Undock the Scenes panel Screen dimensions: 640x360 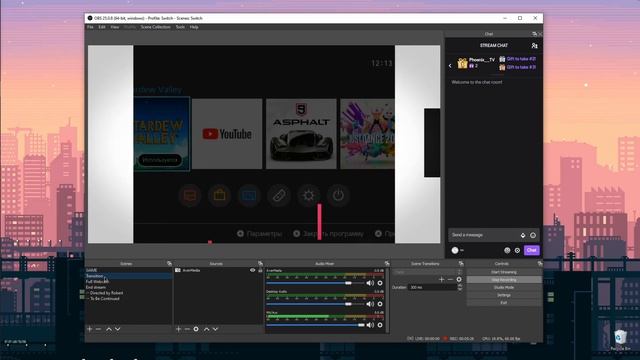[x=169, y=264]
